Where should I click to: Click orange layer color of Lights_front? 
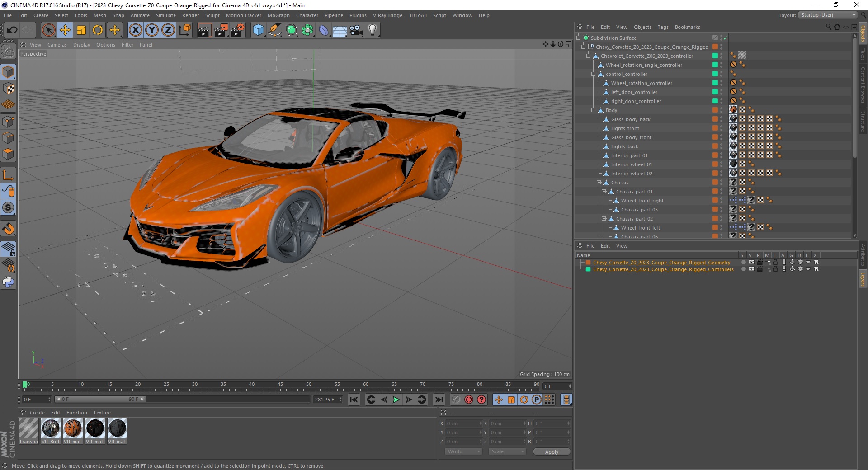[715, 128]
